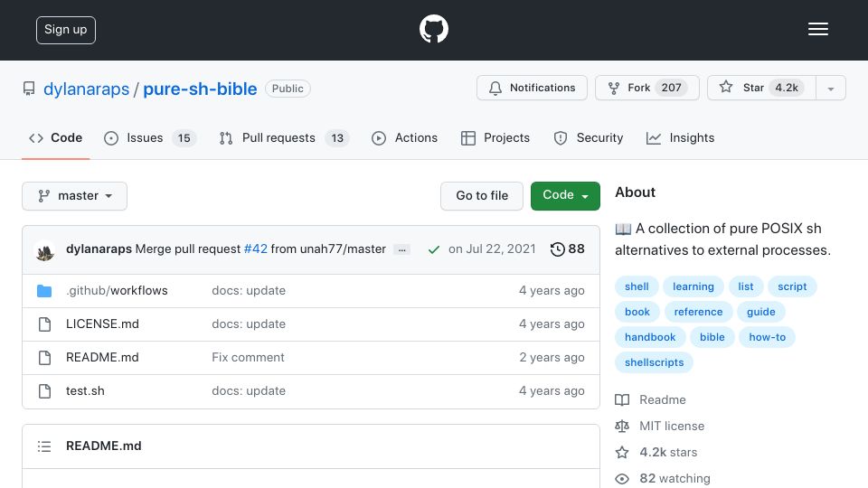Switch to the Actions tab
Screen dimensions: 868x488
tap(405, 137)
